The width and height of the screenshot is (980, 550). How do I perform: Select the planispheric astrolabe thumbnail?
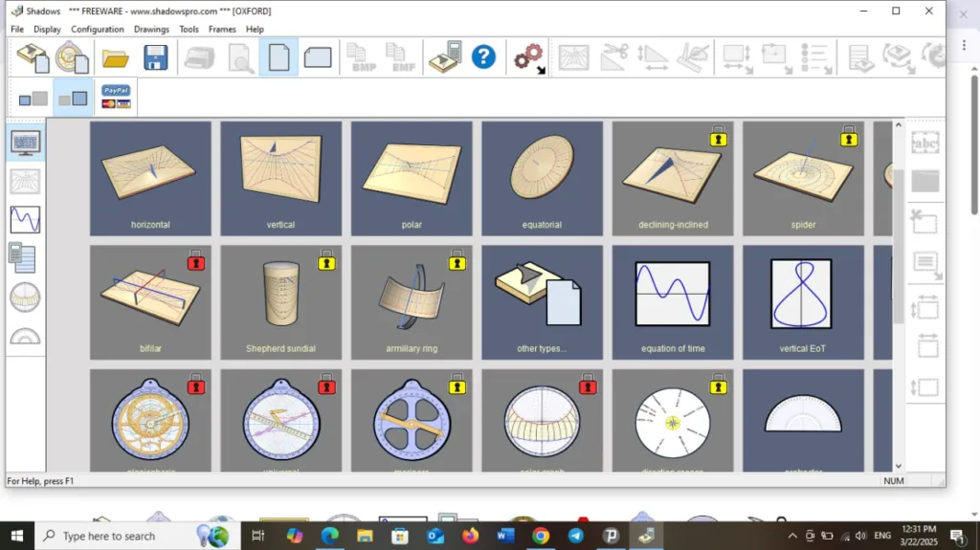pyautogui.click(x=150, y=421)
